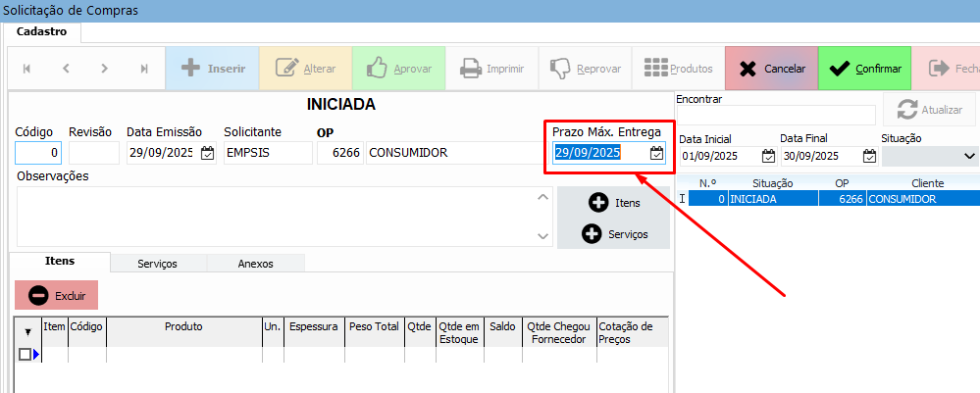
Task: Switch to the Anexos tab
Action: (x=255, y=264)
